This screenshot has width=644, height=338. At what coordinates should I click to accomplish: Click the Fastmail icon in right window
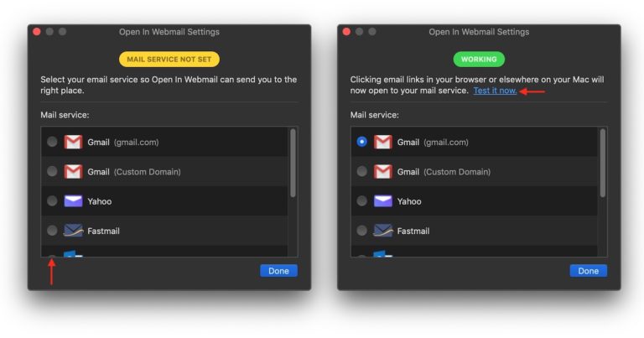point(383,231)
